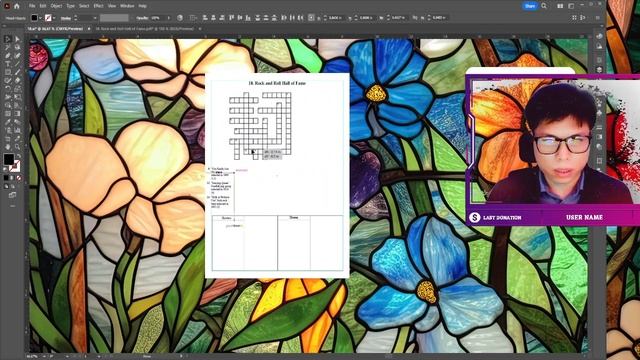Click the stroke swatch in toolbox
The height and width of the screenshot is (360, 640).
[x=15, y=167]
